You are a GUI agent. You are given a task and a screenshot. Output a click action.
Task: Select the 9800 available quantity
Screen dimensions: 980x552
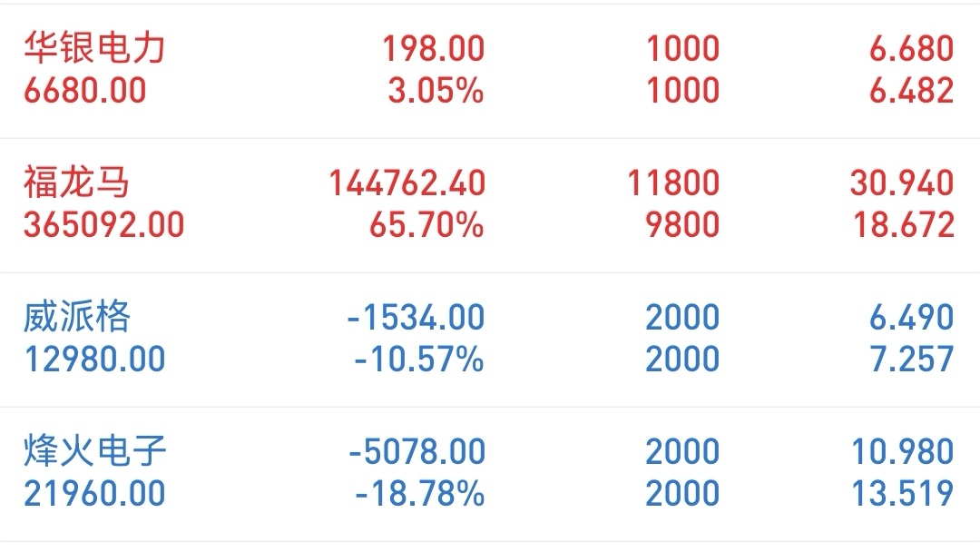[682, 225]
